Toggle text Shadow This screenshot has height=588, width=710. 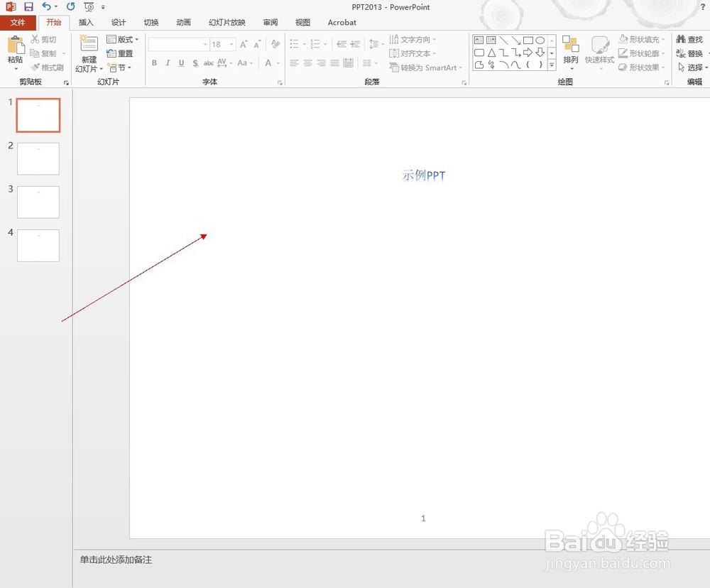pos(195,63)
